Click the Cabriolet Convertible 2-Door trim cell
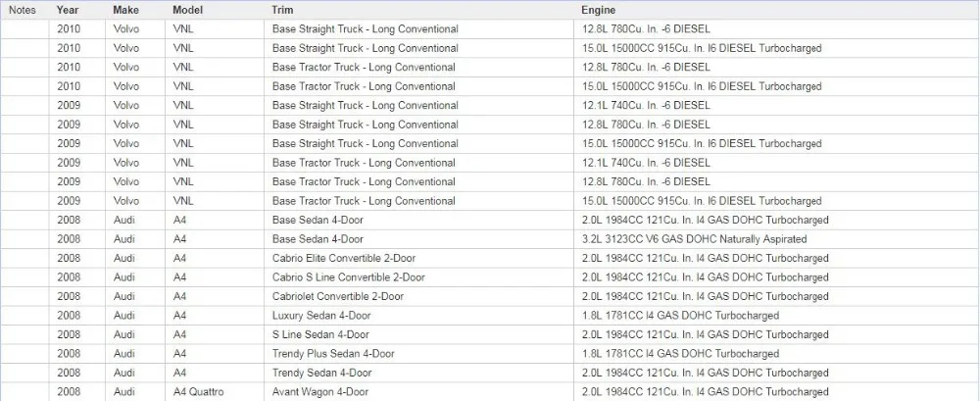Image resolution: width=980 pixels, height=401 pixels. tap(418, 296)
